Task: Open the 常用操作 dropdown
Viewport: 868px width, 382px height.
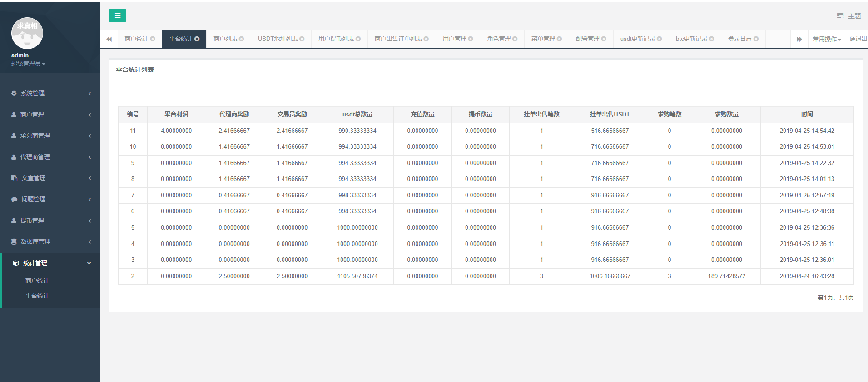Action: (x=827, y=39)
